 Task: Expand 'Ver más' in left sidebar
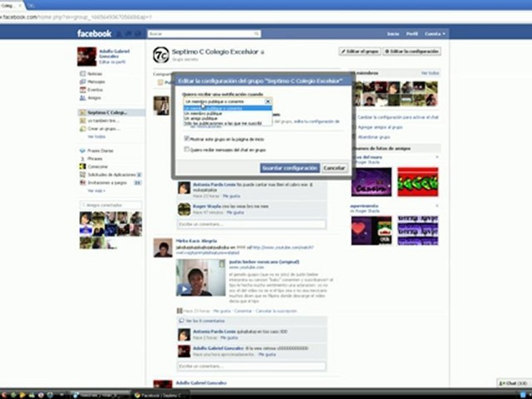(x=96, y=191)
